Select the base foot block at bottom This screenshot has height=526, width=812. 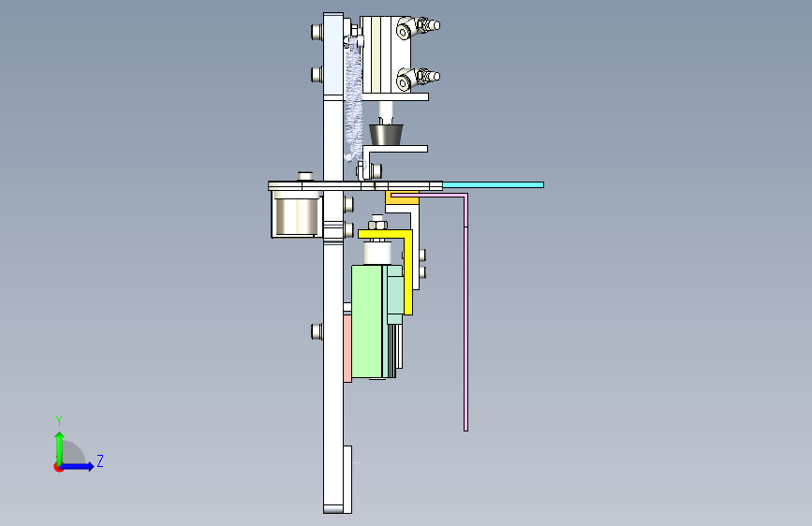tap(347, 479)
